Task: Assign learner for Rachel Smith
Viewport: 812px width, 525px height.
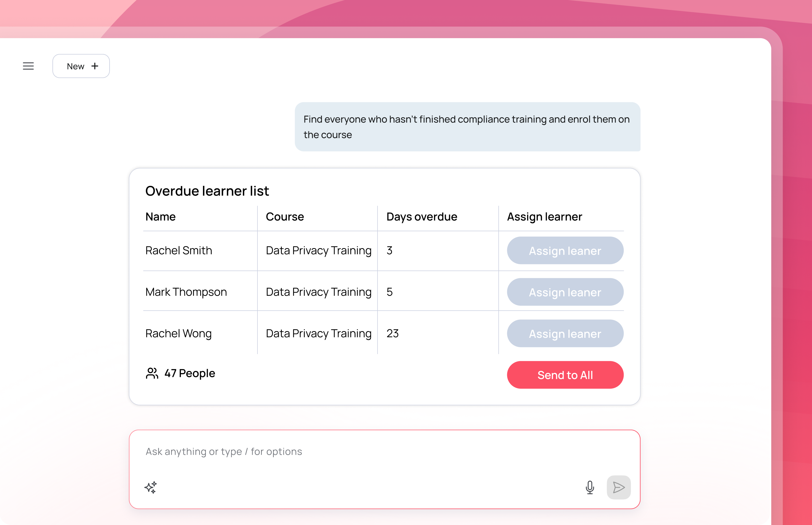Action: pos(565,251)
